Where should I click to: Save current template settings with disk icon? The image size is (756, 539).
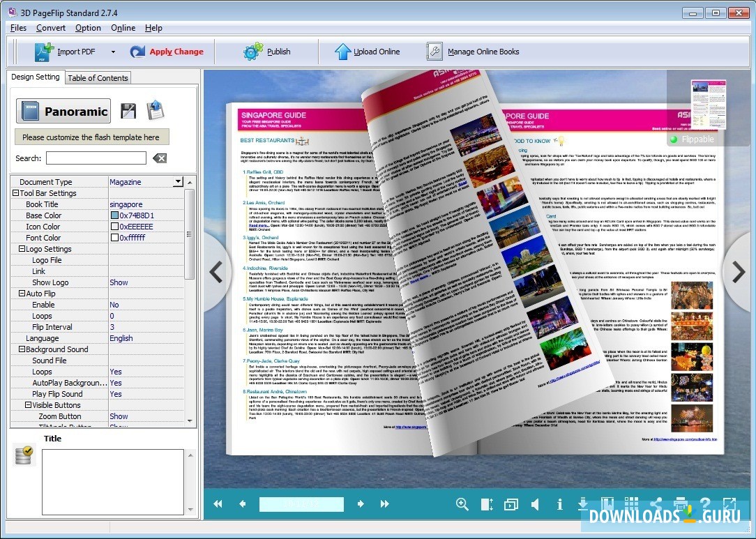tap(128, 111)
